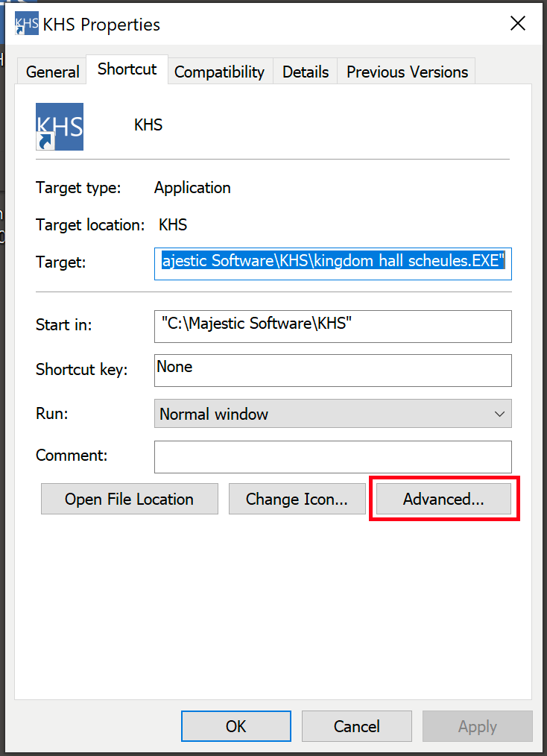Confirm with the OK button
This screenshot has width=547, height=756.
coord(236,726)
